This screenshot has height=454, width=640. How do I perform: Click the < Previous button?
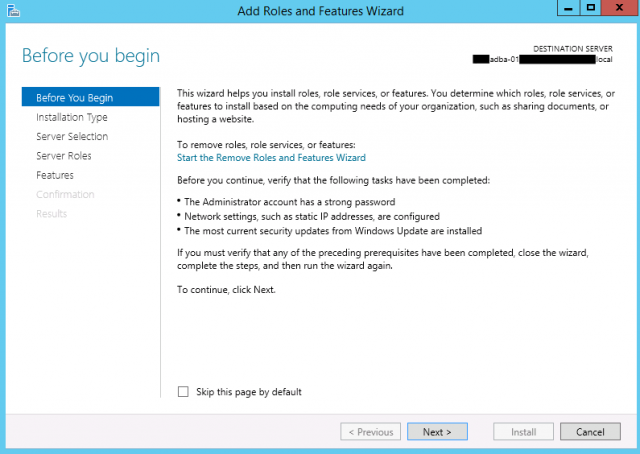(x=371, y=432)
